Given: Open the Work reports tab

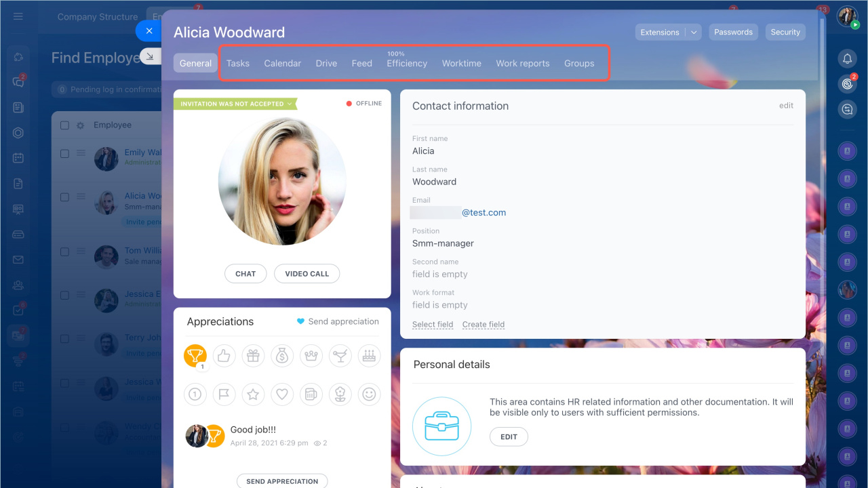Looking at the screenshot, I should pos(523,63).
